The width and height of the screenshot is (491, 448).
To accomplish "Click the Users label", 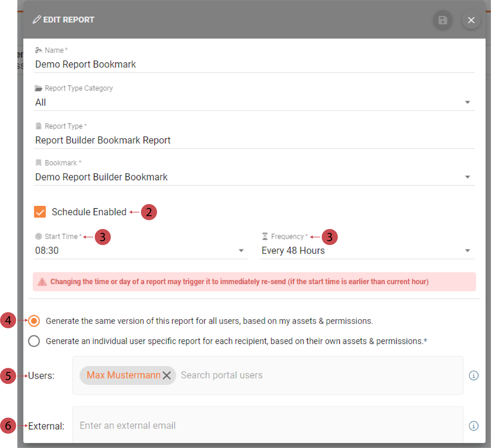I will point(41,375).
